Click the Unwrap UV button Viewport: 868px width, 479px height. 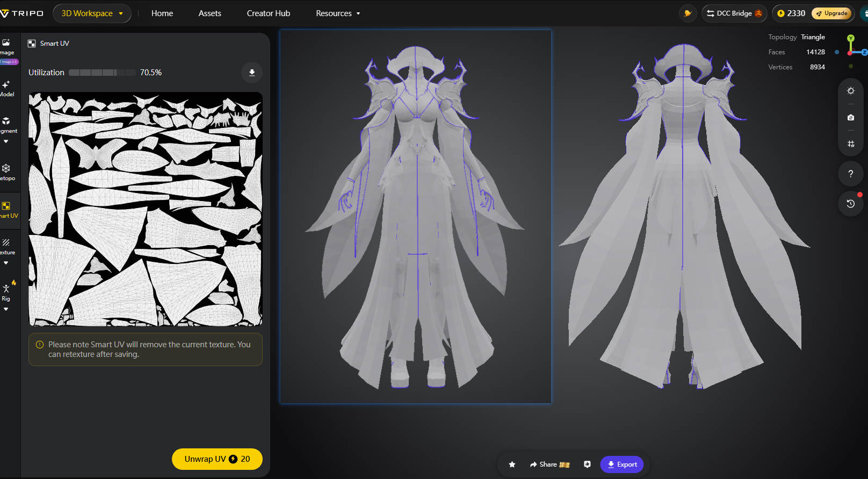(x=217, y=459)
